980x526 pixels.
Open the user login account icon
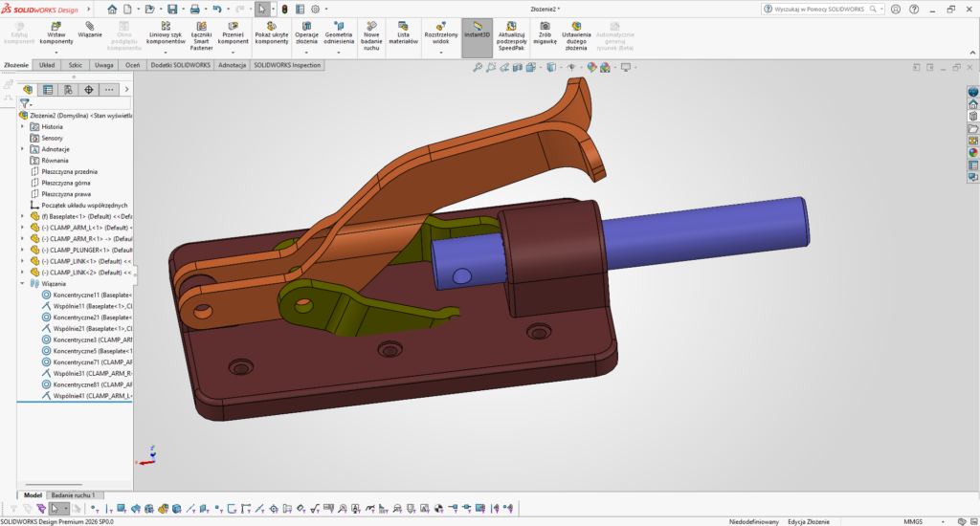coord(896,10)
